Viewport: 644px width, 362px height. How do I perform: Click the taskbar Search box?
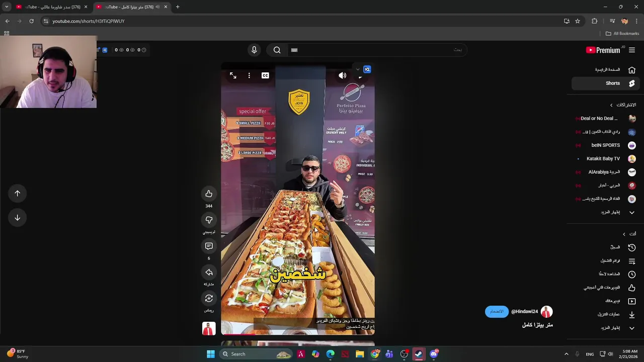pyautogui.click(x=256, y=354)
